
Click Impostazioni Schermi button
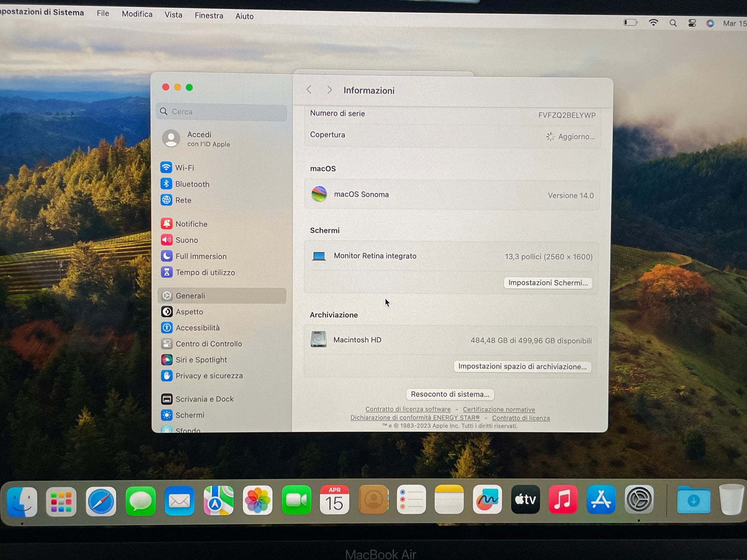[x=548, y=283]
